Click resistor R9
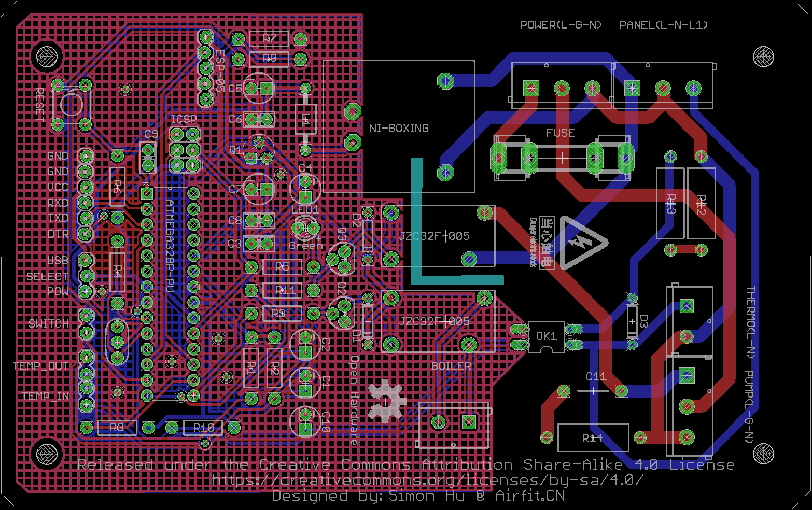This screenshot has width=812, height=510. tap(282, 313)
